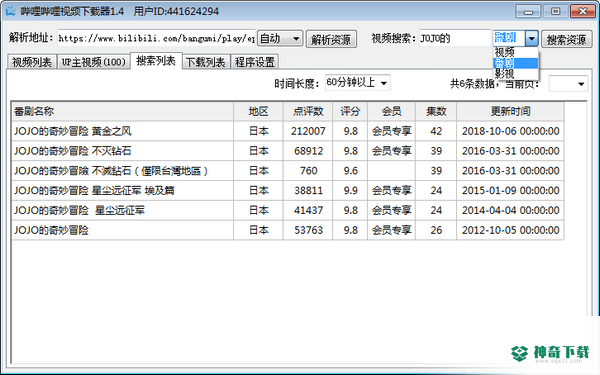Click the 38811 review count cell
Screen dimensions: 600x375
click(x=308, y=191)
